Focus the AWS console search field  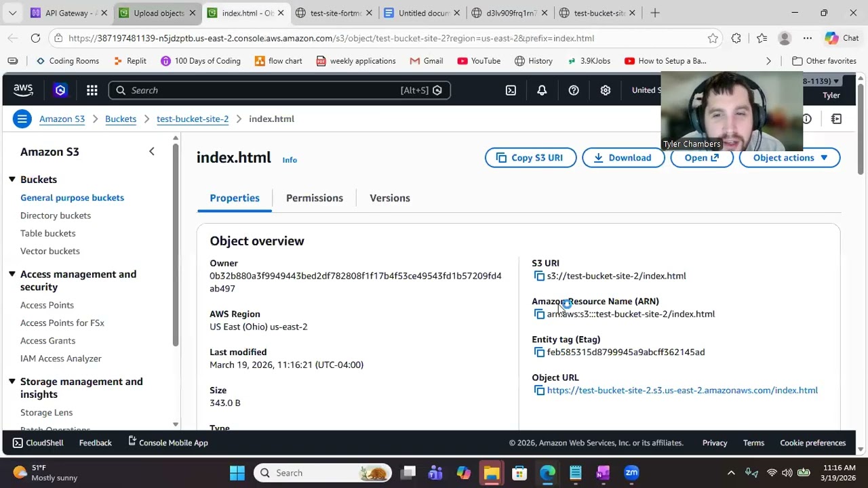[279, 90]
